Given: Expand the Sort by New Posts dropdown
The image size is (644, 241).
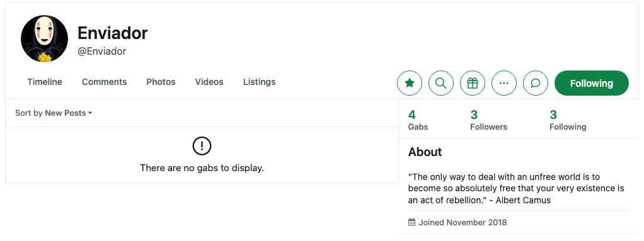Looking at the screenshot, I should (x=54, y=113).
